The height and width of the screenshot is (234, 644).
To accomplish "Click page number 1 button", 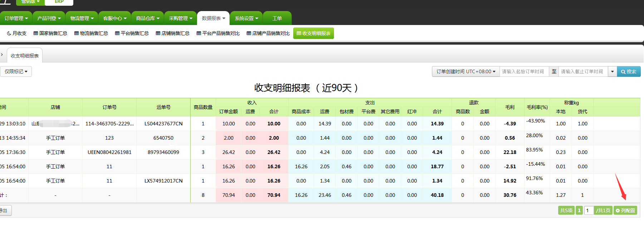I will [579, 210].
